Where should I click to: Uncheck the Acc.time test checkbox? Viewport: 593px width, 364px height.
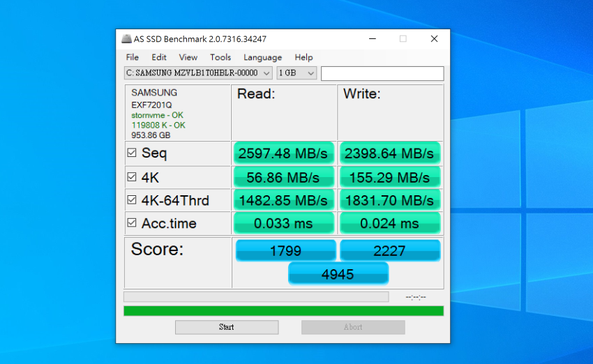(132, 222)
